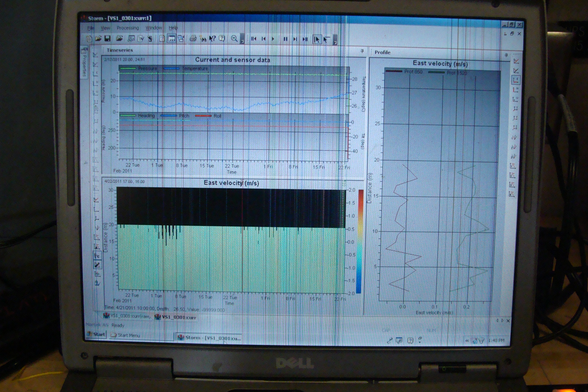Click the Windows Start button
Viewport: 588px width, 392px height.
pyautogui.click(x=96, y=334)
